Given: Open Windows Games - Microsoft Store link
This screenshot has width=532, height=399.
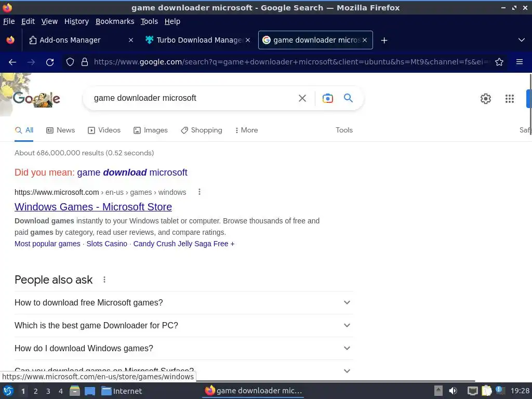Looking at the screenshot, I should click(94, 207).
